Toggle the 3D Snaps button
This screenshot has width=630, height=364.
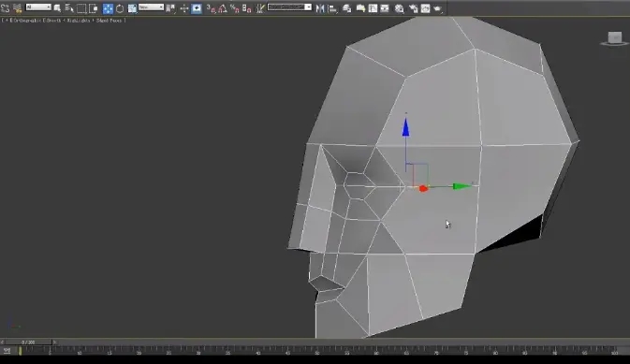click(x=211, y=8)
